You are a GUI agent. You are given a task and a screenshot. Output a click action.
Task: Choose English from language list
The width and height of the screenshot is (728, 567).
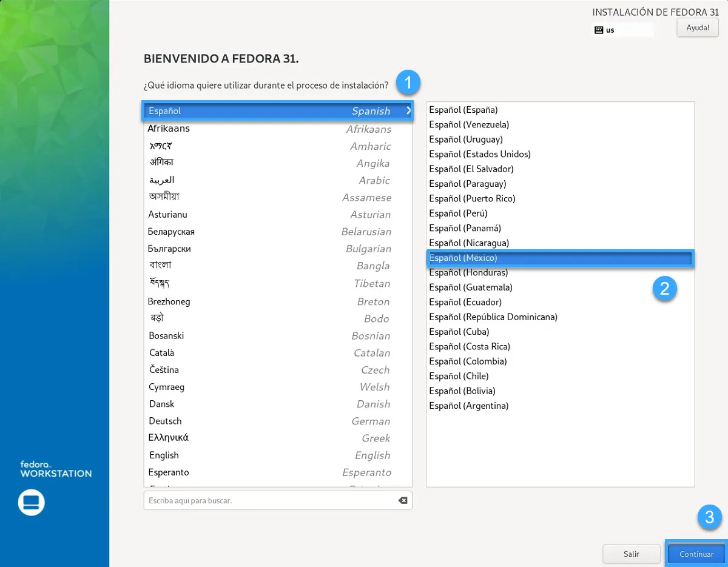coord(164,455)
